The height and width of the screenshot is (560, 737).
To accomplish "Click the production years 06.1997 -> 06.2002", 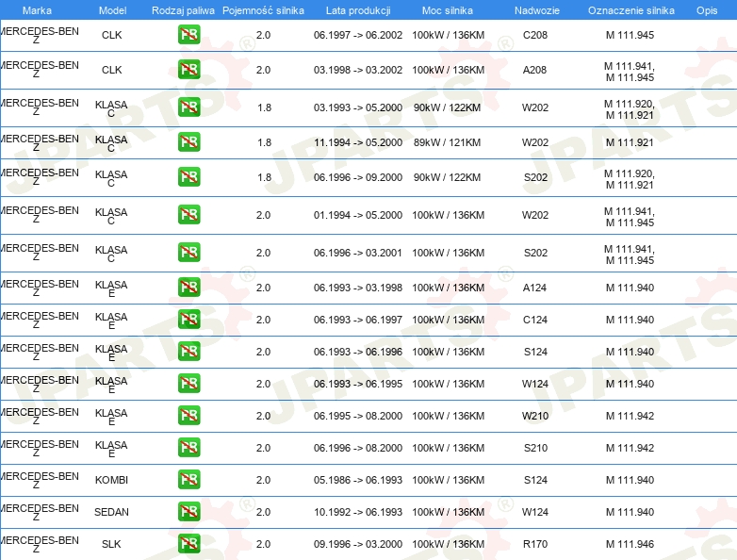I will (358, 35).
